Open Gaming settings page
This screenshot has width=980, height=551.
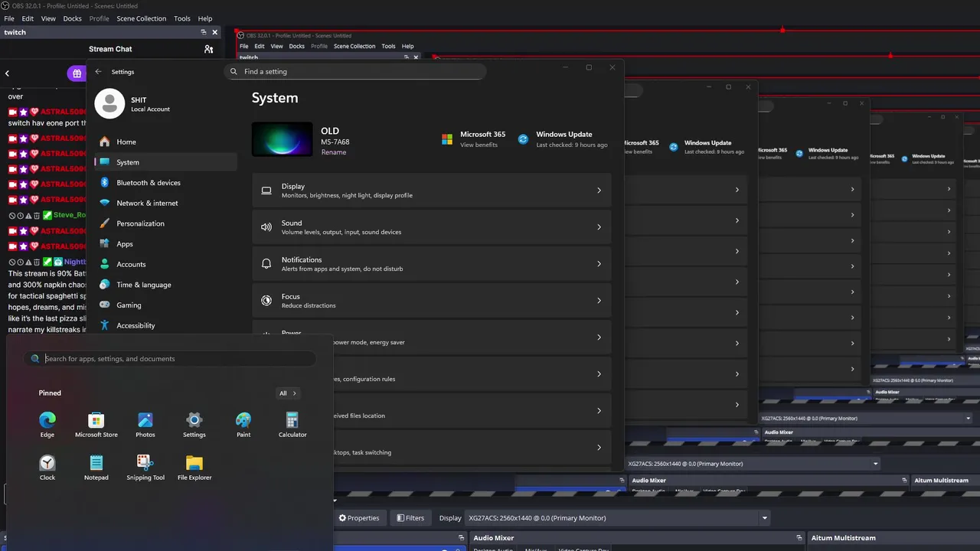[165, 305]
